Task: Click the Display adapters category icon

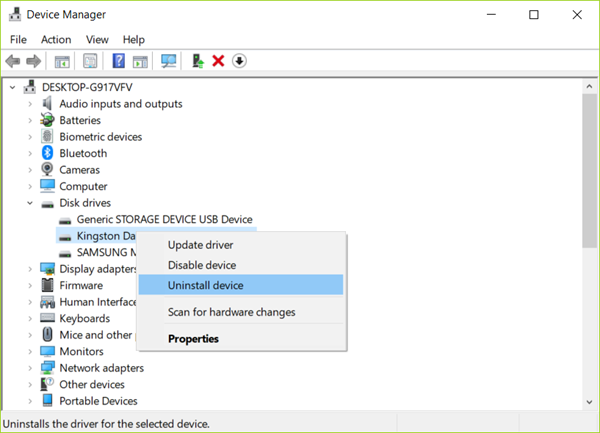Action: coord(47,269)
